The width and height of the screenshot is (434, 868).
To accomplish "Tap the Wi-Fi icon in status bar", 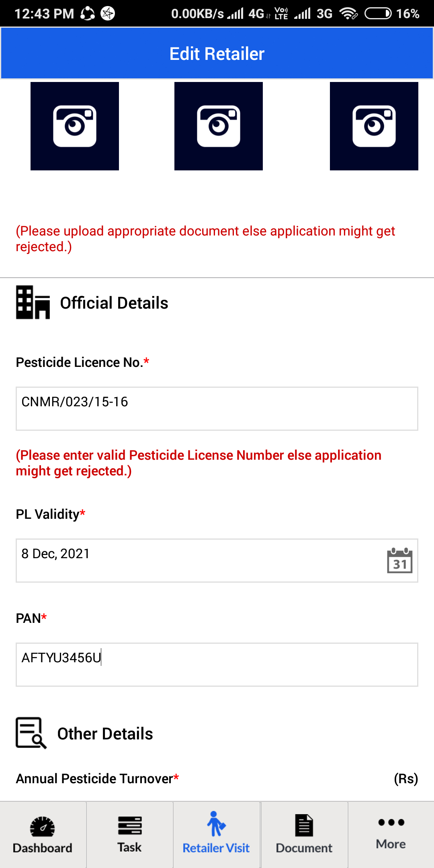I will [x=348, y=14].
